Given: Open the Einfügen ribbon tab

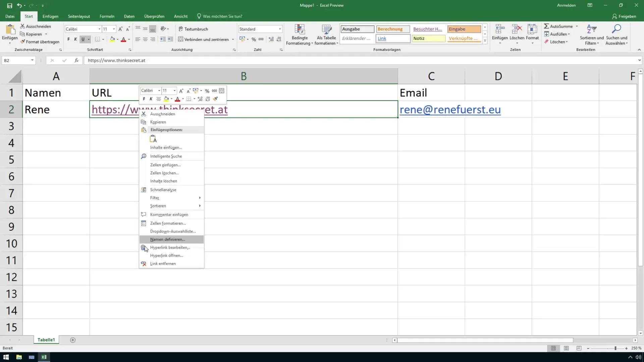Looking at the screenshot, I should coord(50,16).
